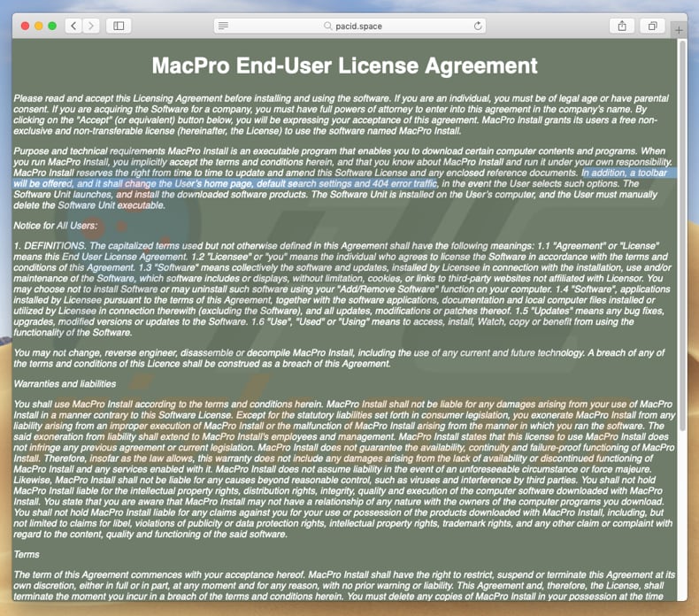Image resolution: width=699 pixels, height=616 pixels.
Task: Toggle the Safari sidebar button
Action: tap(119, 26)
